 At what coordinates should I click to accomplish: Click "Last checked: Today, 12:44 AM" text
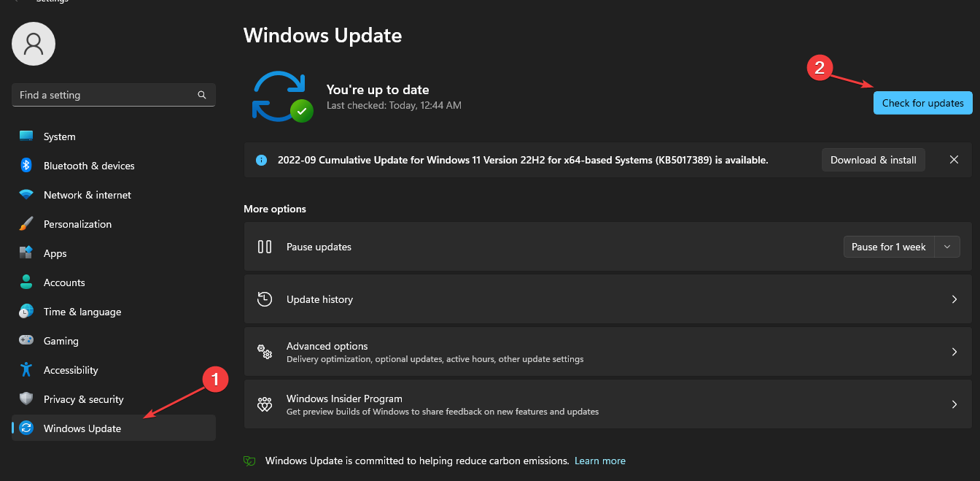point(394,105)
